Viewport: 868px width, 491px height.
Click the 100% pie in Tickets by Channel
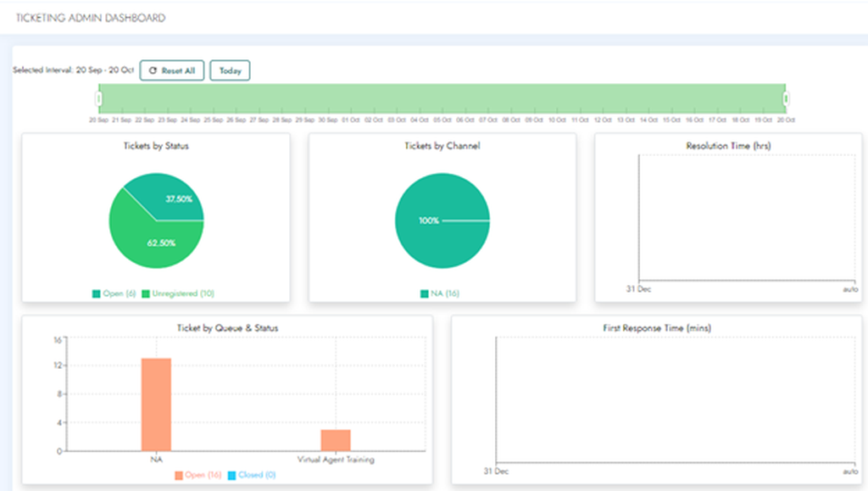click(x=441, y=219)
